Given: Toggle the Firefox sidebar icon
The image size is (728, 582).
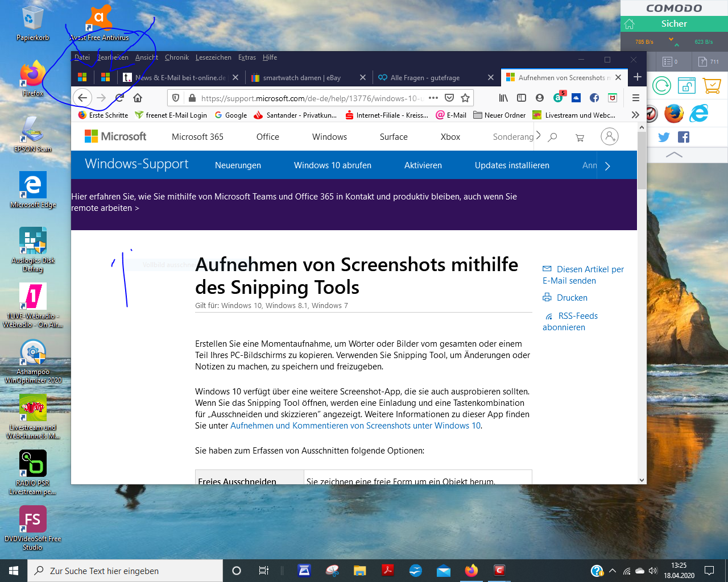Looking at the screenshot, I should tap(522, 98).
